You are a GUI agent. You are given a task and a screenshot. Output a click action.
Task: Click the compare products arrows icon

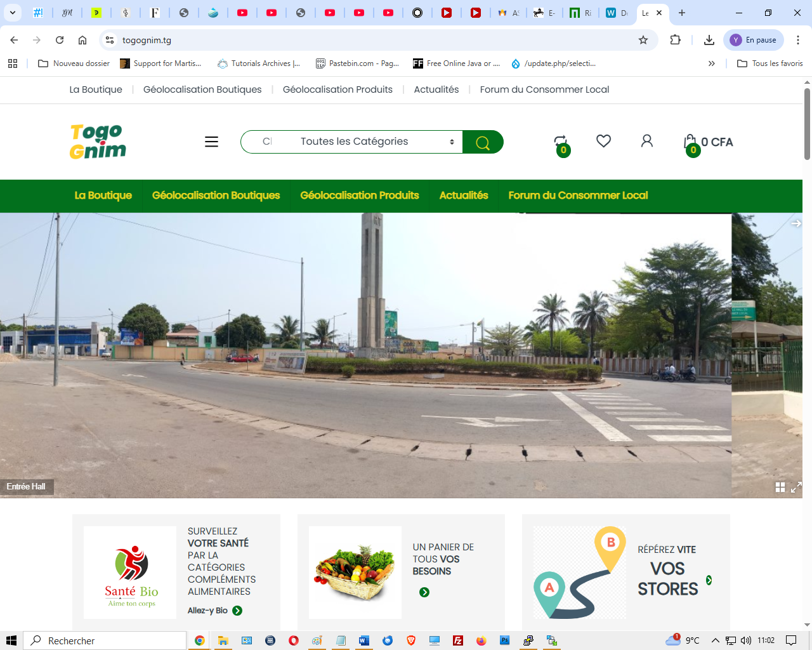tap(560, 142)
